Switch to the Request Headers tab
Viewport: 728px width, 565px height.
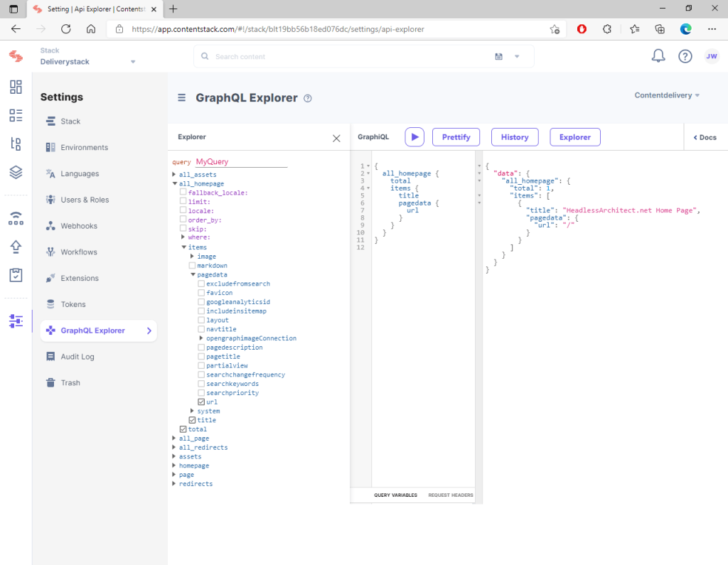[x=450, y=495]
